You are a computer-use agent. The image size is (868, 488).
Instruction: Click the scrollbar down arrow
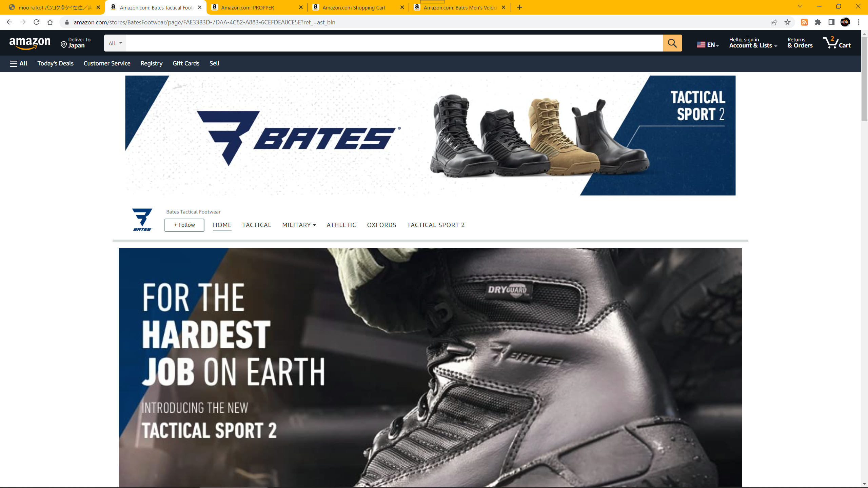(x=864, y=484)
